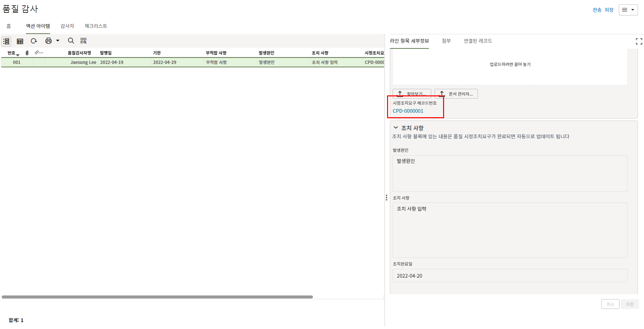
Task: Open the print options dropdown arrow
Action: pos(58,41)
